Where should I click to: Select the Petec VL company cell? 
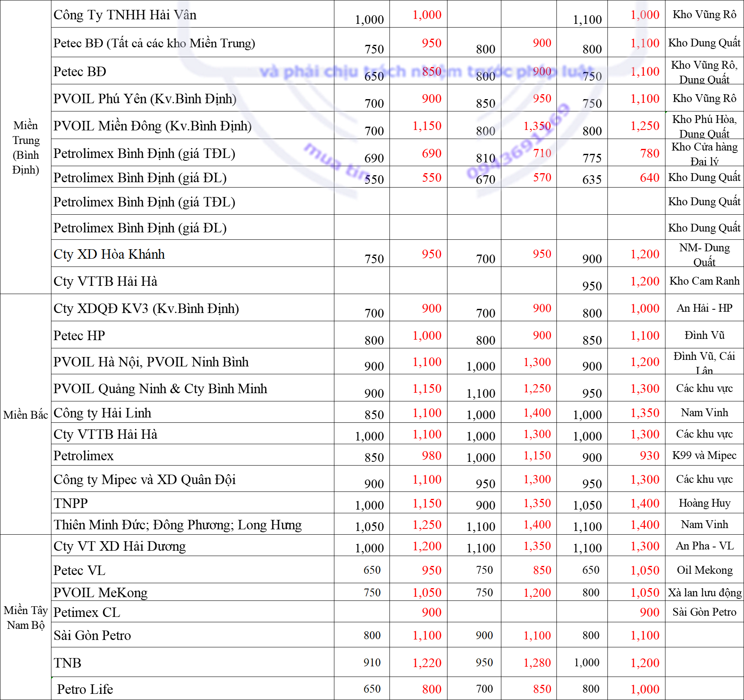point(192,570)
